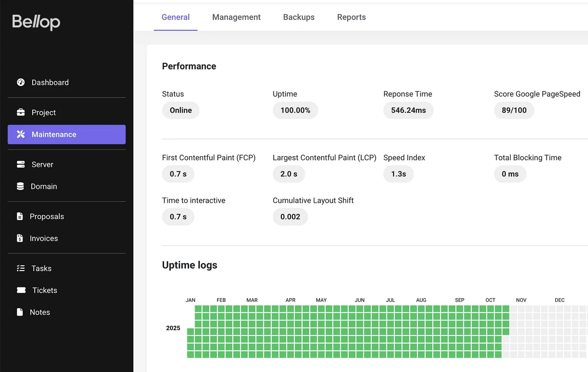This screenshot has width=588, height=372.
Task: Click the 89/100 PageSpeed score badge
Action: coord(514,110)
